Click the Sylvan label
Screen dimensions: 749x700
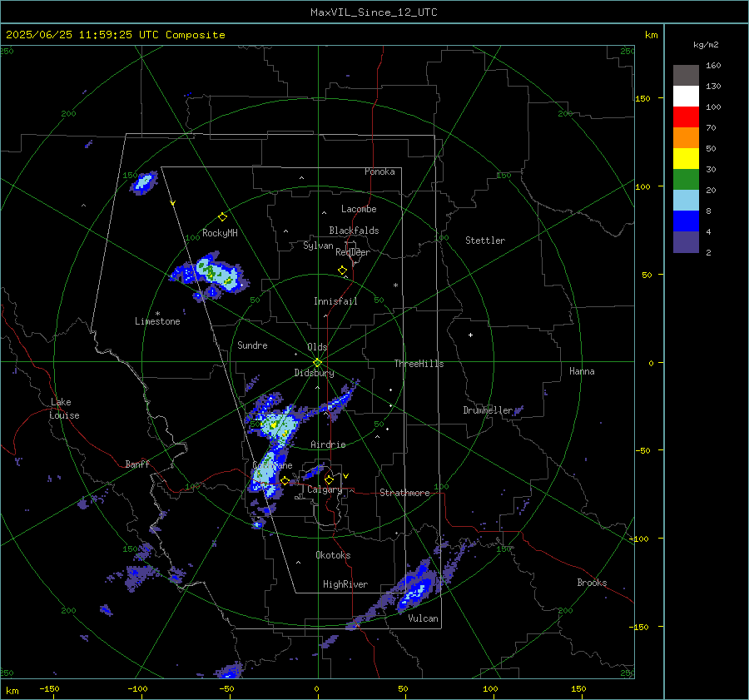[318, 246]
